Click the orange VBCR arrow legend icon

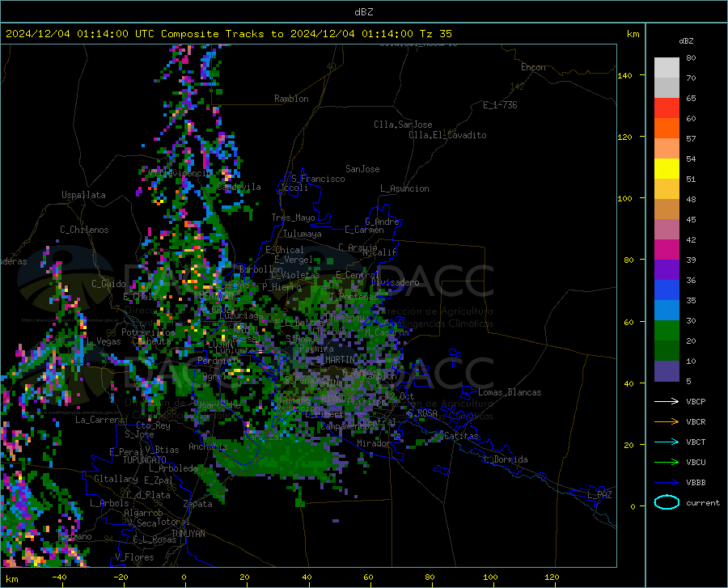(x=667, y=422)
